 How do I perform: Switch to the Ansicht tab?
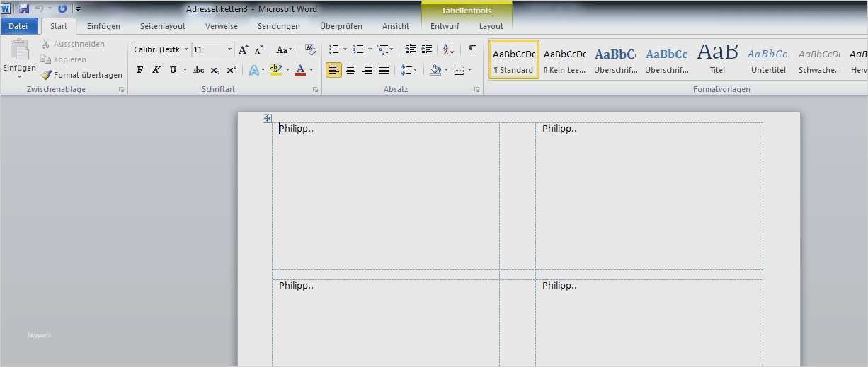[396, 26]
